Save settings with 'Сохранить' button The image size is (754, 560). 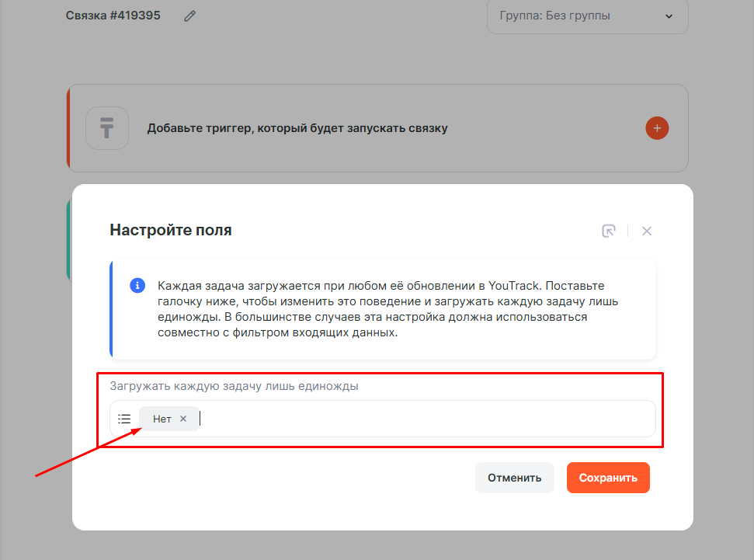608,478
